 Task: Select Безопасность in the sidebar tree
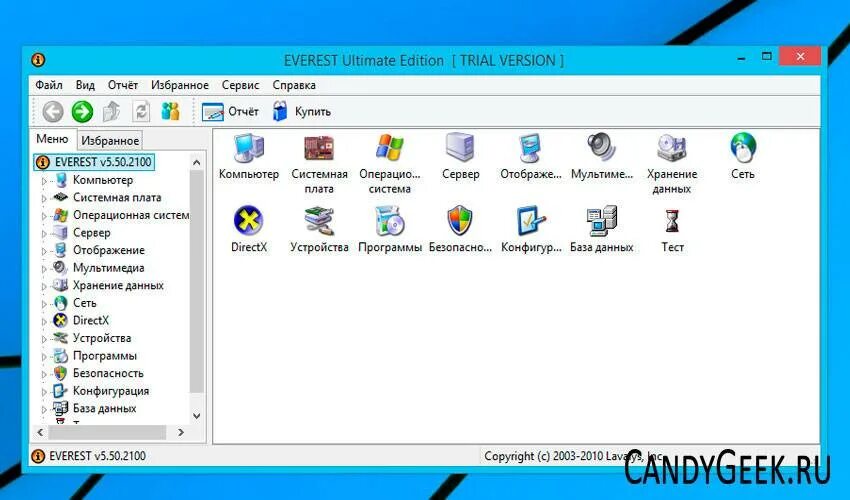click(108, 373)
